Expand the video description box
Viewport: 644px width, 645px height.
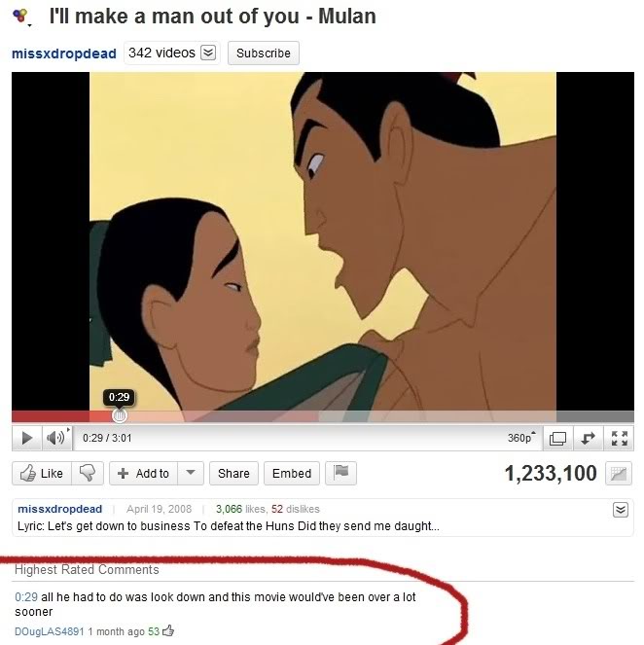[x=620, y=510]
